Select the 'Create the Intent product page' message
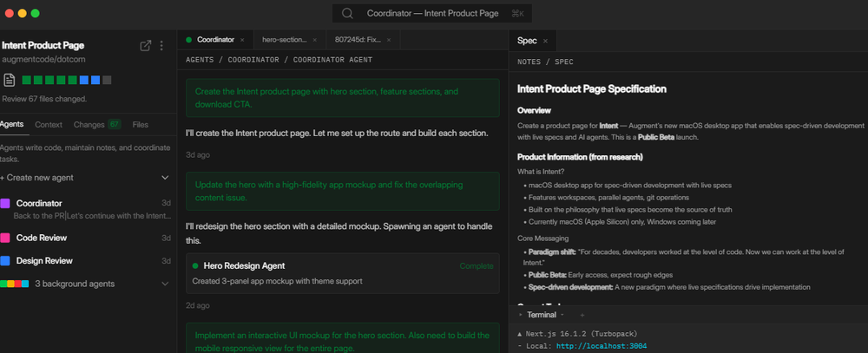Image resolution: width=868 pixels, height=353 pixels. pos(343,98)
